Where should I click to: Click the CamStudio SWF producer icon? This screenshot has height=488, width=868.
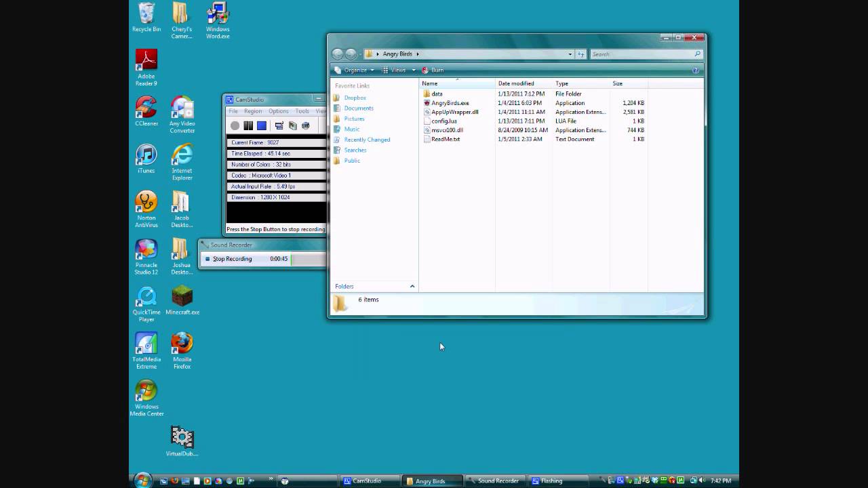pos(306,125)
